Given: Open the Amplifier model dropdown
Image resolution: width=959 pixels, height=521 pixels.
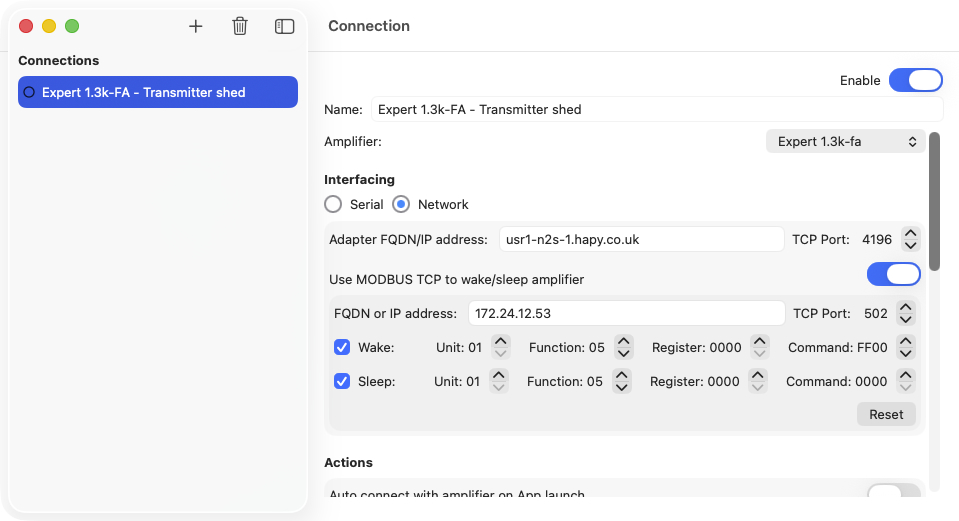Looking at the screenshot, I should 845,142.
